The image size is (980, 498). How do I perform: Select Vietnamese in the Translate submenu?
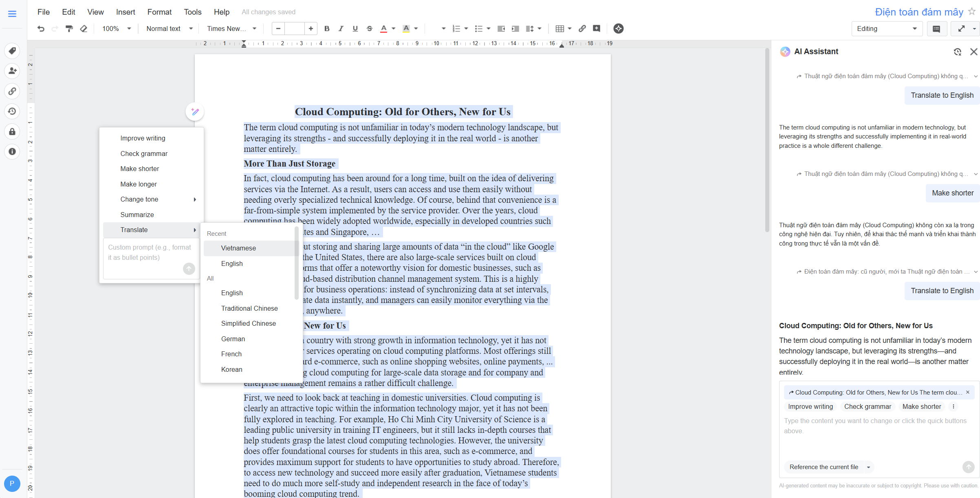click(238, 248)
